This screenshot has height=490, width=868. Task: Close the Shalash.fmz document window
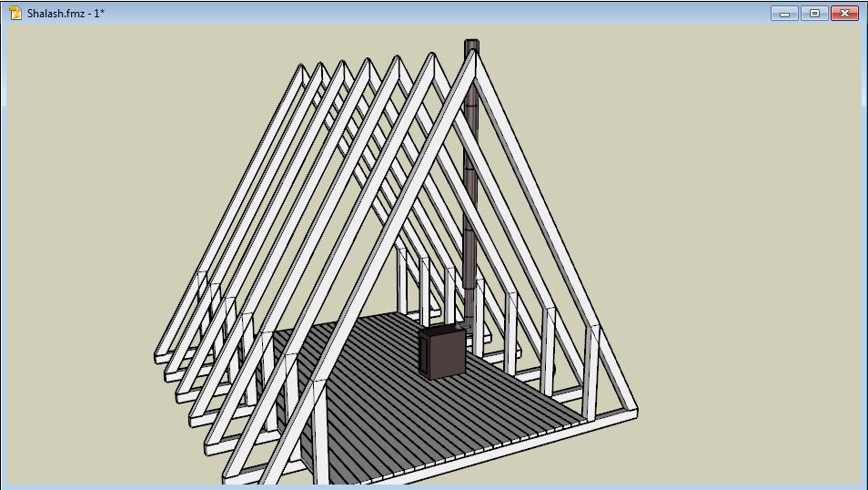(845, 13)
